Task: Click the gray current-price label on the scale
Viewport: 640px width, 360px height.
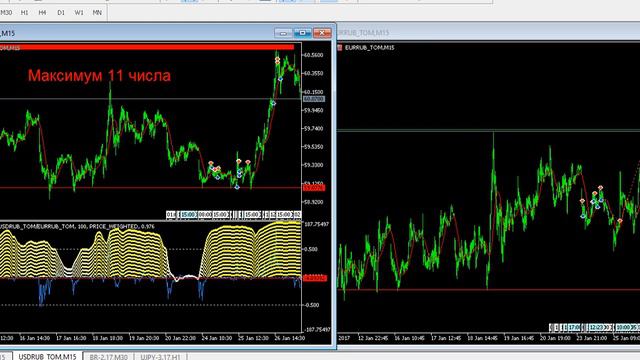Action: [x=314, y=99]
